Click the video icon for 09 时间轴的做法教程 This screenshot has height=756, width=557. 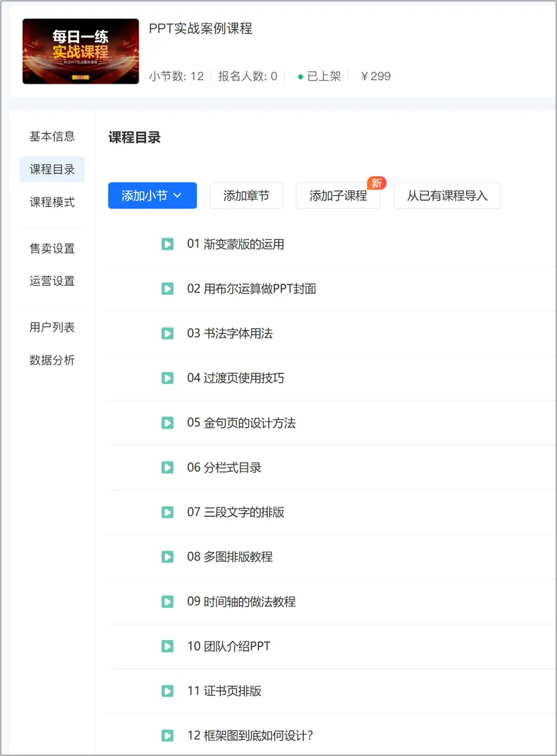(167, 602)
